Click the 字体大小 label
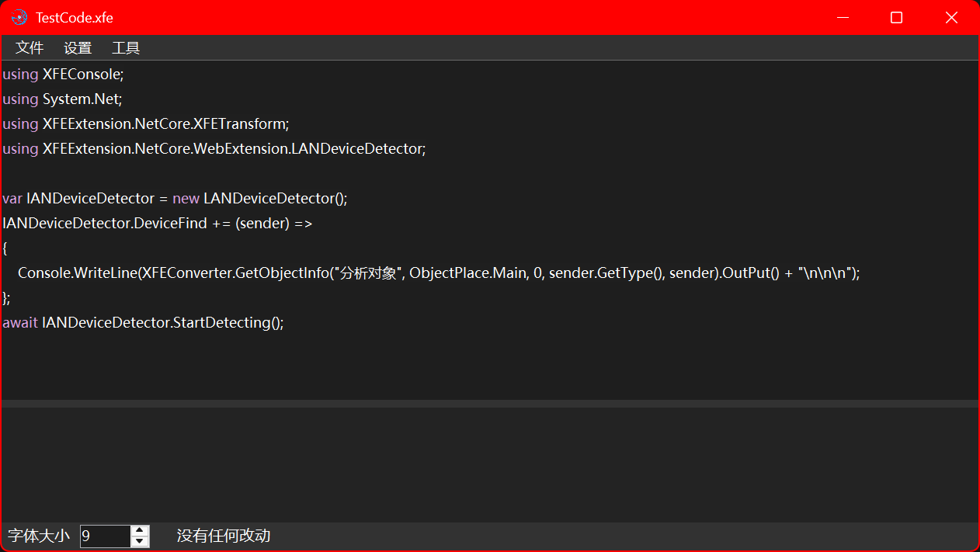 (x=38, y=536)
